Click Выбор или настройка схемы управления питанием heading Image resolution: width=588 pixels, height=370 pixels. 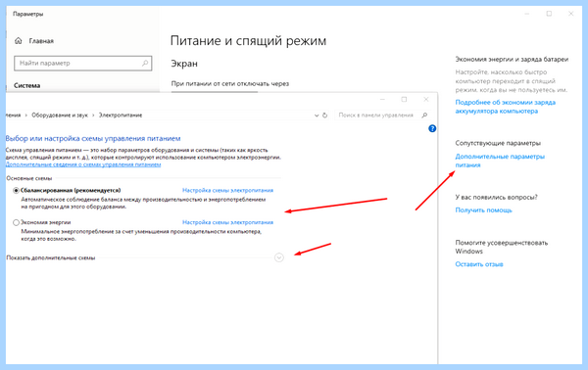tap(93, 139)
